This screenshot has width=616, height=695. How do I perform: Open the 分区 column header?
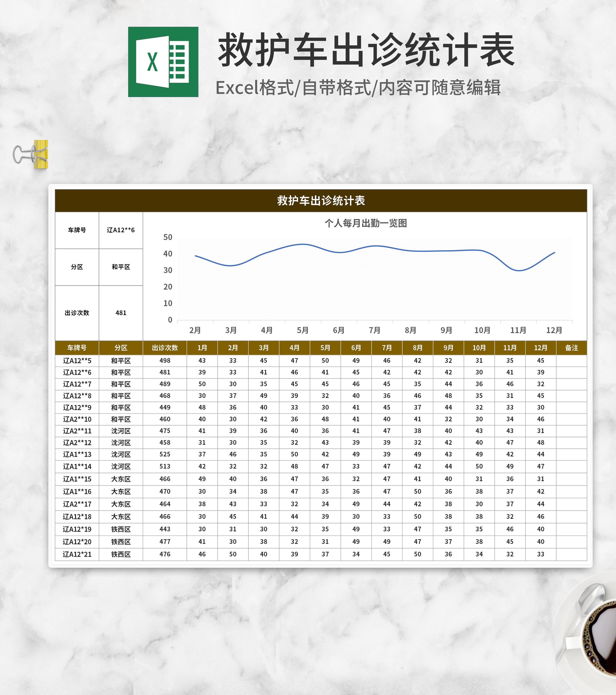pos(121,347)
